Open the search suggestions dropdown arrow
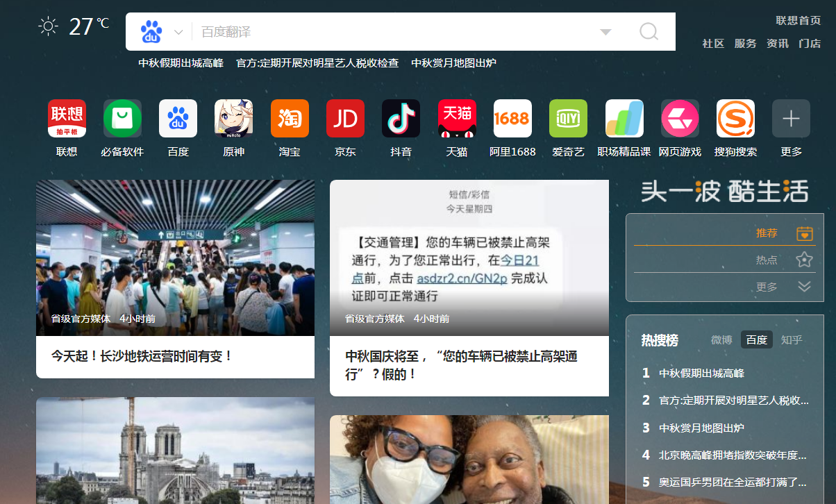 tap(605, 32)
